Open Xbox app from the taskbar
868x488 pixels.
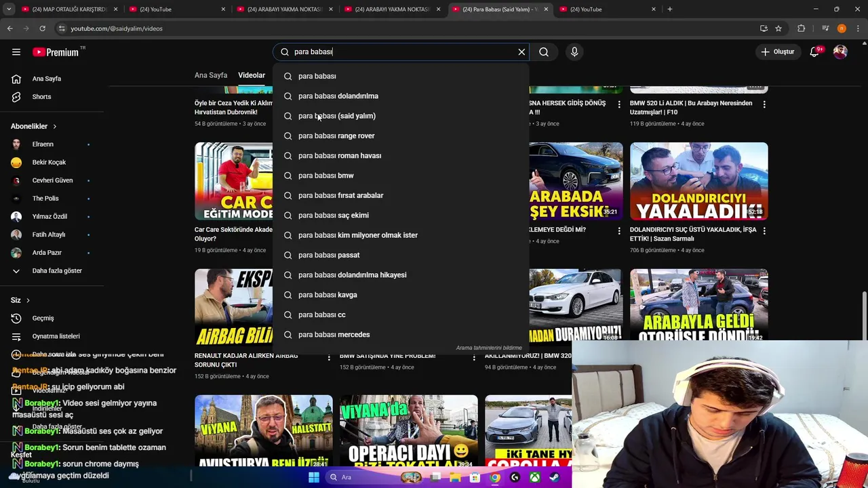[534, 477]
